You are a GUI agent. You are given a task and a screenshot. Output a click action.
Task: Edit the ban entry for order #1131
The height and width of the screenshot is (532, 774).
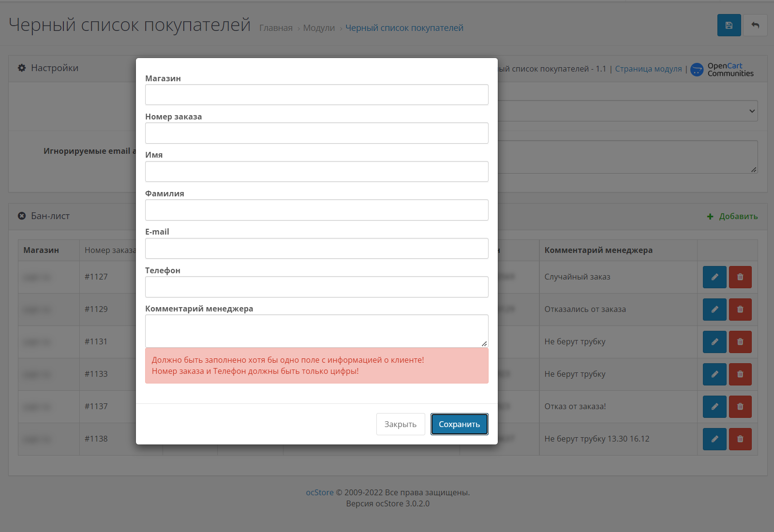[x=714, y=342]
